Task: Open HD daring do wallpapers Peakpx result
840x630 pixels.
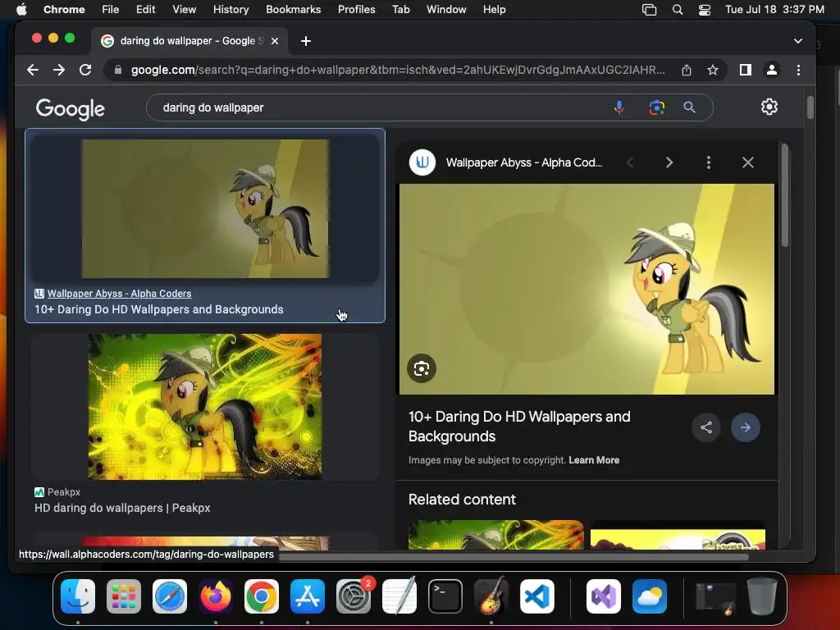Action: point(122,508)
